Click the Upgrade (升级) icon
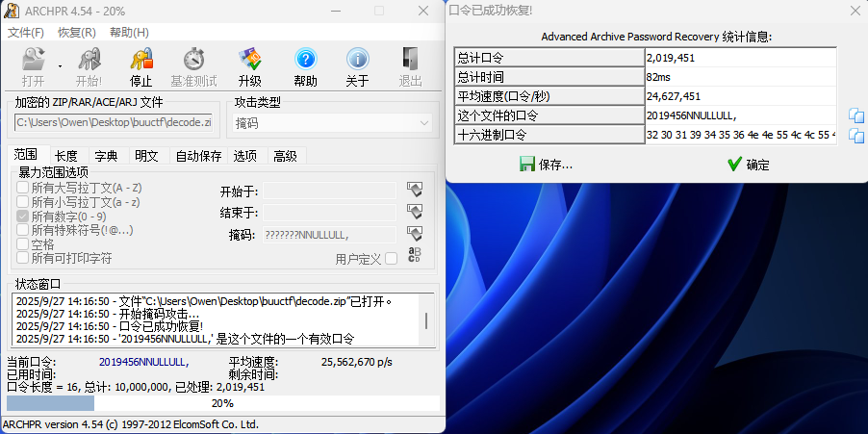This screenshot has width=868, height=434. pos(249,59)
